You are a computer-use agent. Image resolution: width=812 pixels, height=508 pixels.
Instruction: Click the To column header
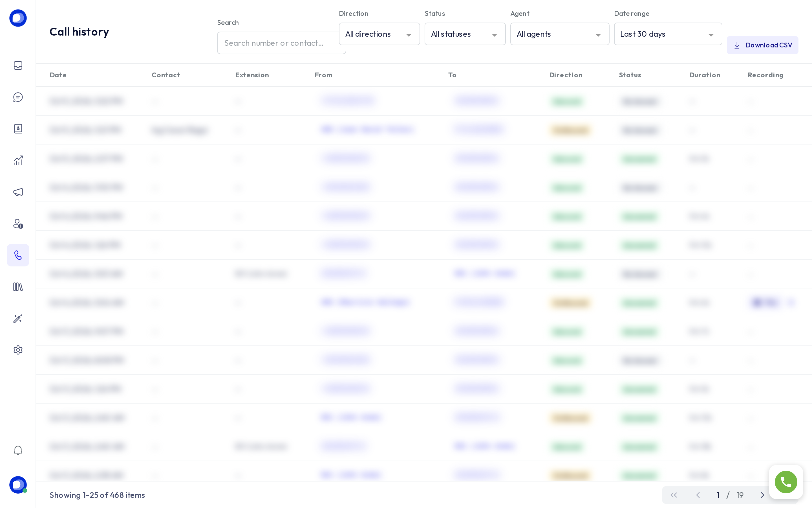click(x=452, y=75)
